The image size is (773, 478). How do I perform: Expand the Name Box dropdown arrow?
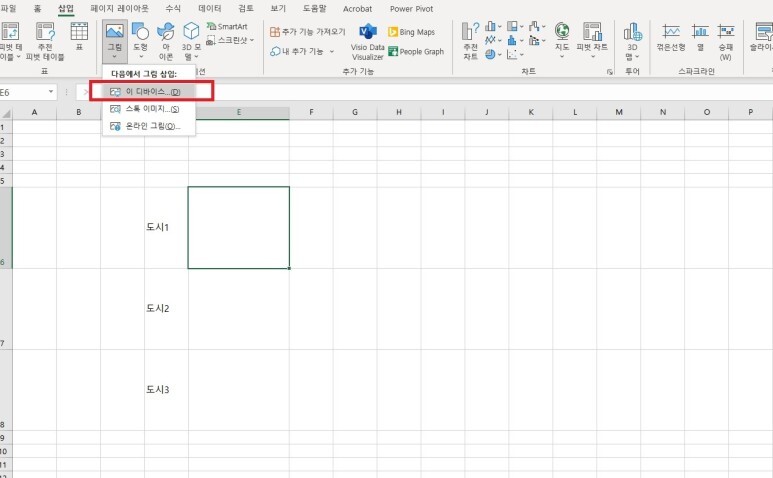pyautogui.click(x=51, y=92)
